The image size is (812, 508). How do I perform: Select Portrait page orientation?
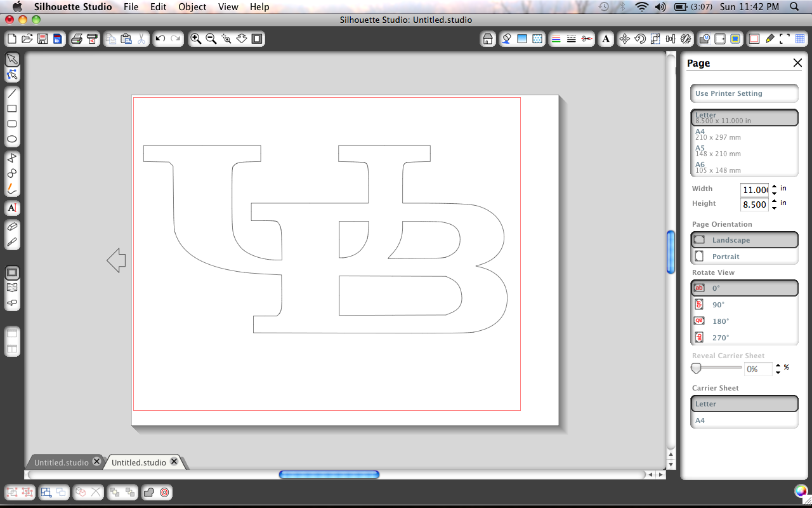pyautogui.click(x=744, y=257)
